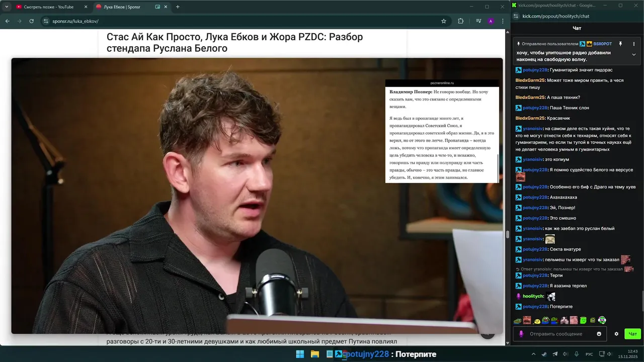Choose the black and white cat emote
Image resolution: width=644 pixels, height=362 pixels.
click(565, 320)
